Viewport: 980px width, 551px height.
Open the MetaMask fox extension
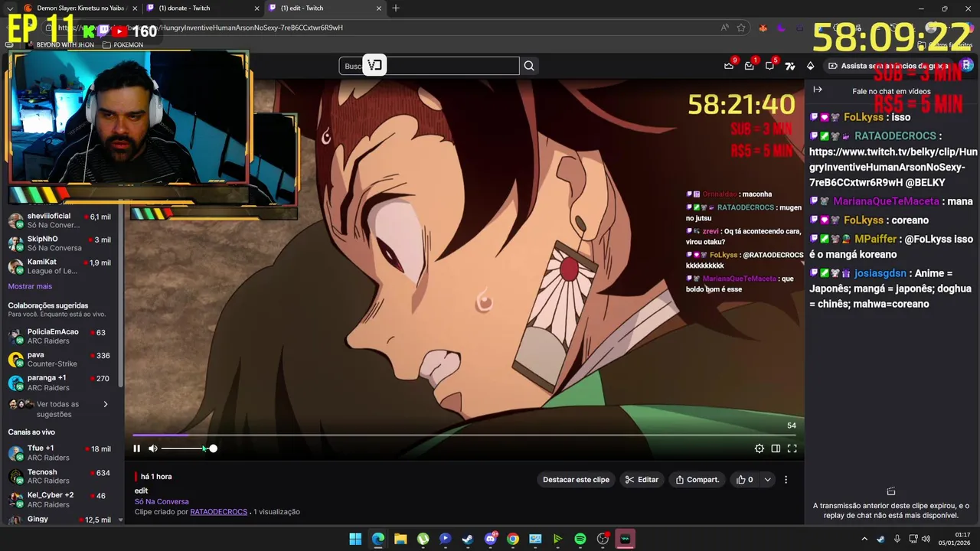point(763,28)
